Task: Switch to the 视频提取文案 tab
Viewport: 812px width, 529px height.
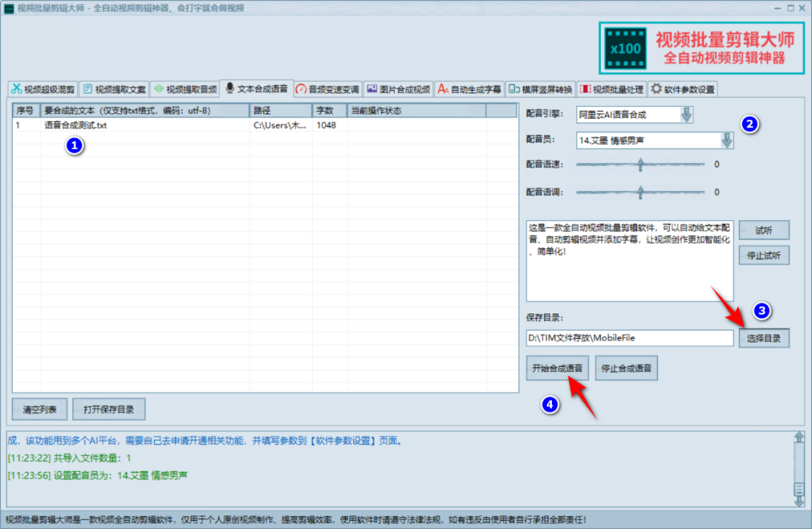Action: 114,89
